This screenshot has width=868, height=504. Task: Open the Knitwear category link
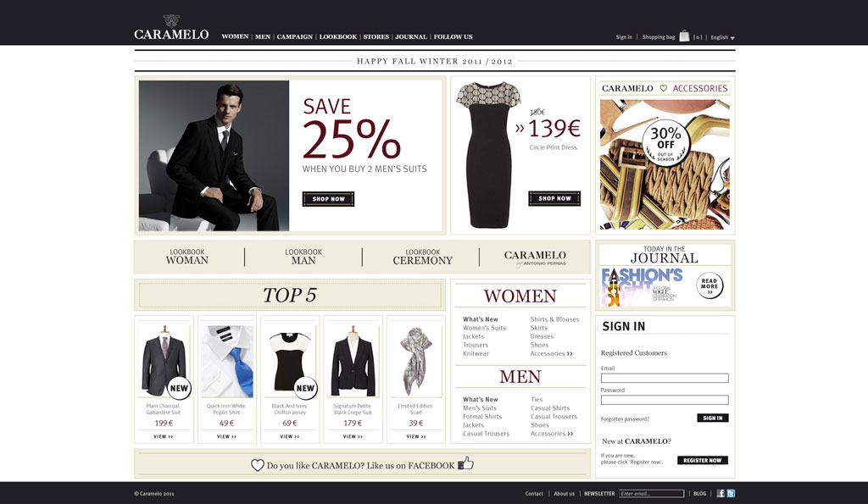pyautogui.click(x=476, y=353)
